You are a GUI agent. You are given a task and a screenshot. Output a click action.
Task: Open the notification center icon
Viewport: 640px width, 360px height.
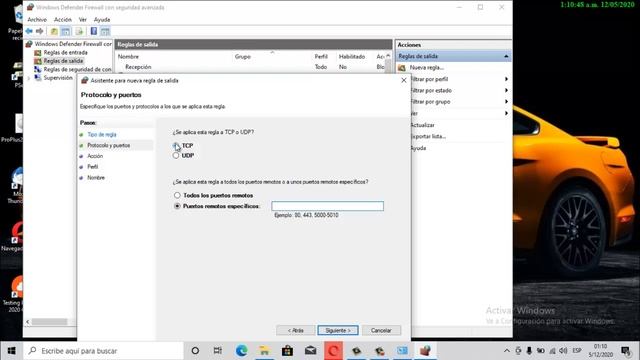click(625, 351)
